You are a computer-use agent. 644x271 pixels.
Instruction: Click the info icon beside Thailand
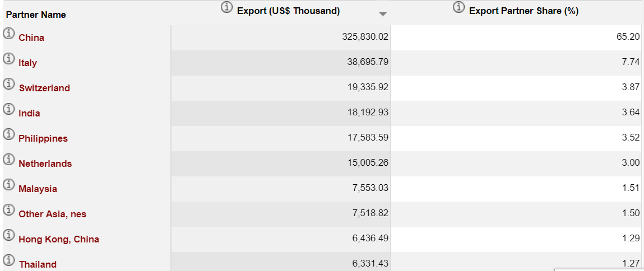click(9, 260)
